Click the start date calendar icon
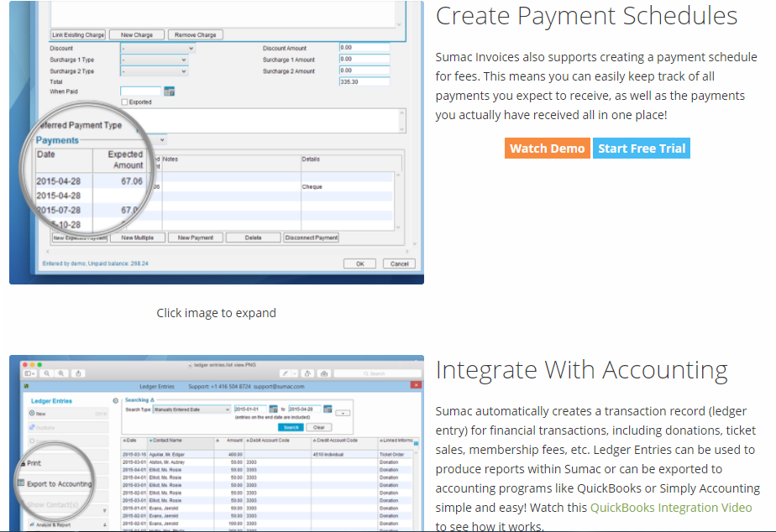The width and height of the screenshot is (776, 532). click(273, 409)
